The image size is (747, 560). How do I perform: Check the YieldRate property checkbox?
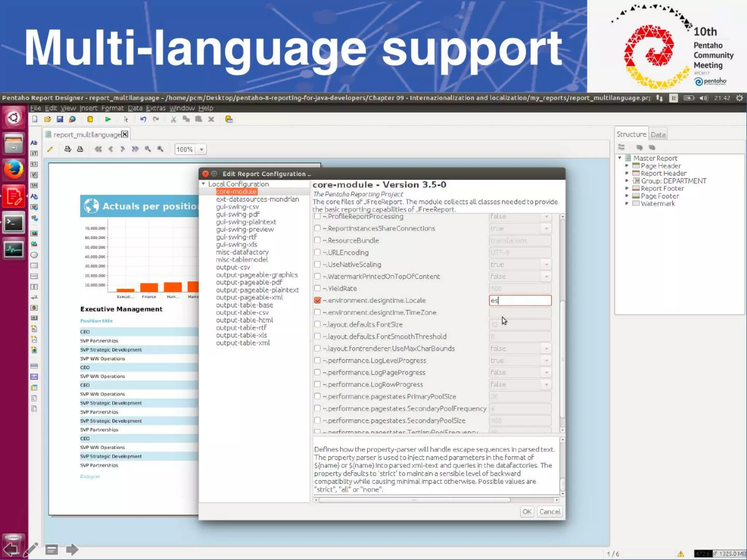coord(317,288)
